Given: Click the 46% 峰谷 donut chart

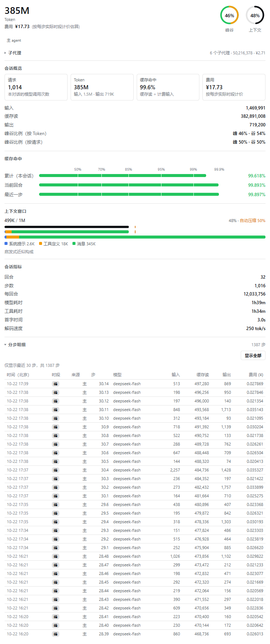Looking at the screenshot, I should point(229,15).
